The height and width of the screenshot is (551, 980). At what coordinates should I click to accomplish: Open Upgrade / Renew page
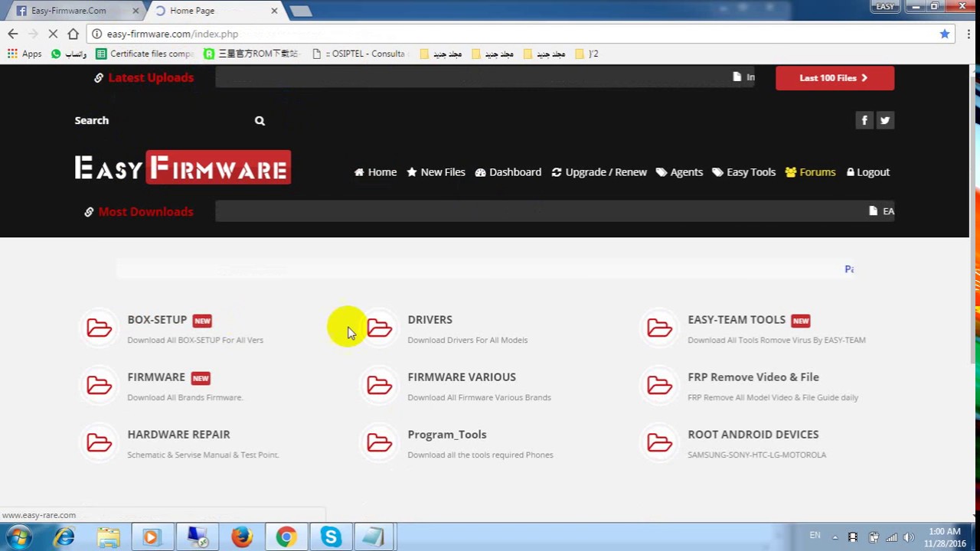[x=599, y=172]
